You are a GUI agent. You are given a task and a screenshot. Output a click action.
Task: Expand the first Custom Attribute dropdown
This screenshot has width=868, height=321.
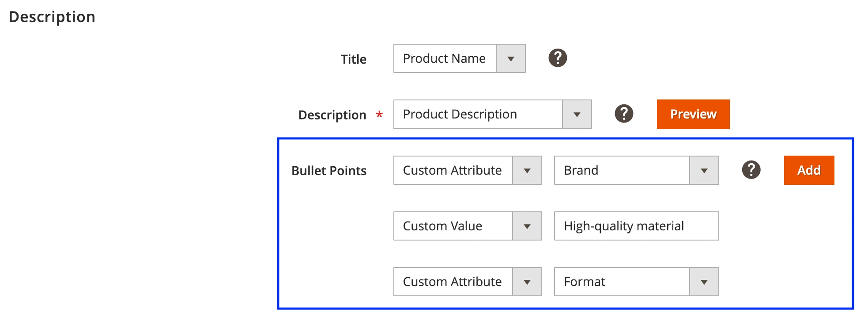(x=467, y=170)
